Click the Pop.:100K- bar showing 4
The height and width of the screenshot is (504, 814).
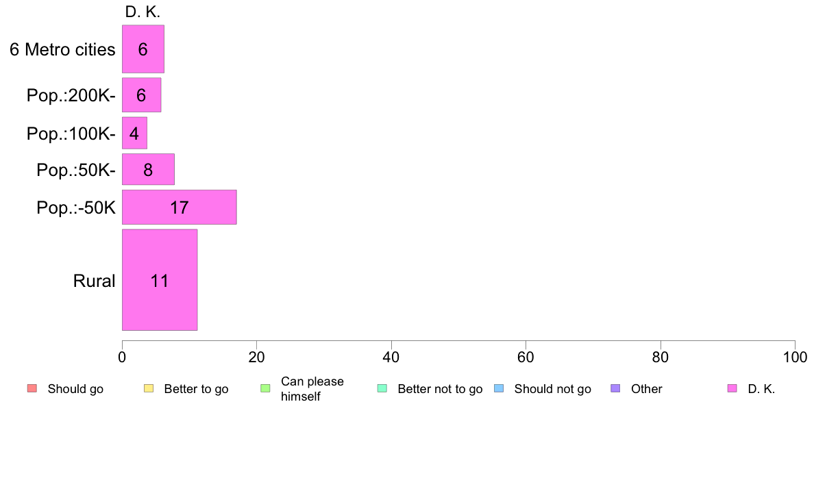tap(134, 133)
